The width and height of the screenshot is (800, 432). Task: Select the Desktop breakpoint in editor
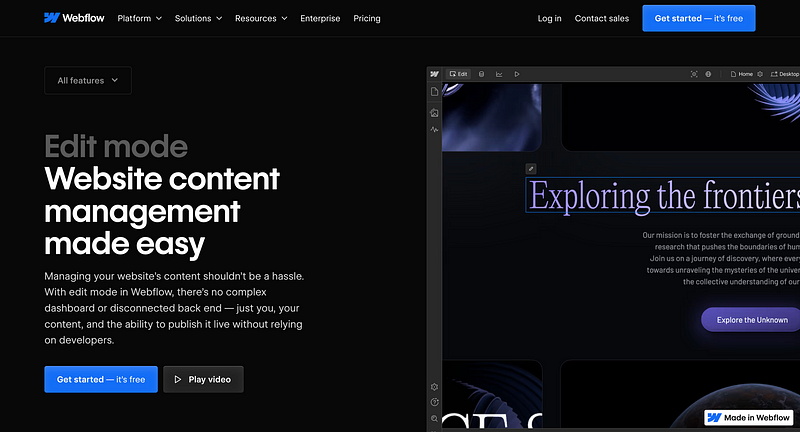click(785, 74)
